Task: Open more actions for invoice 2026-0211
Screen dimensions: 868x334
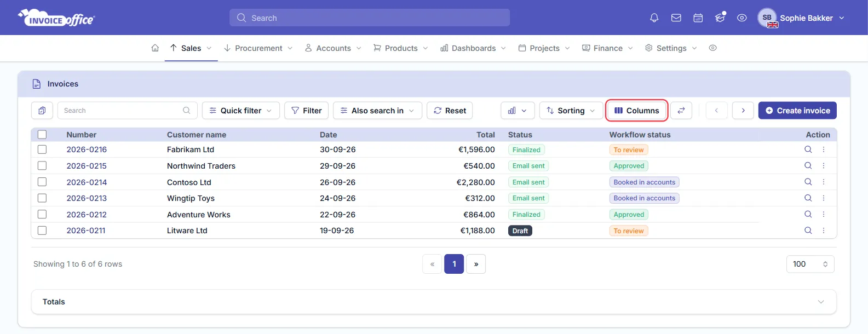Action: click(x=824, y=231)
